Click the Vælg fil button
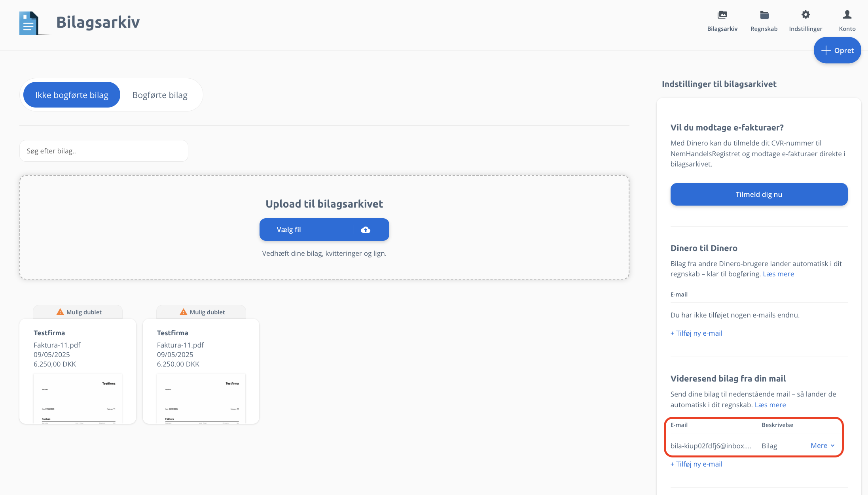This screenshot has height=495, width=868. (x=324, y=230)
